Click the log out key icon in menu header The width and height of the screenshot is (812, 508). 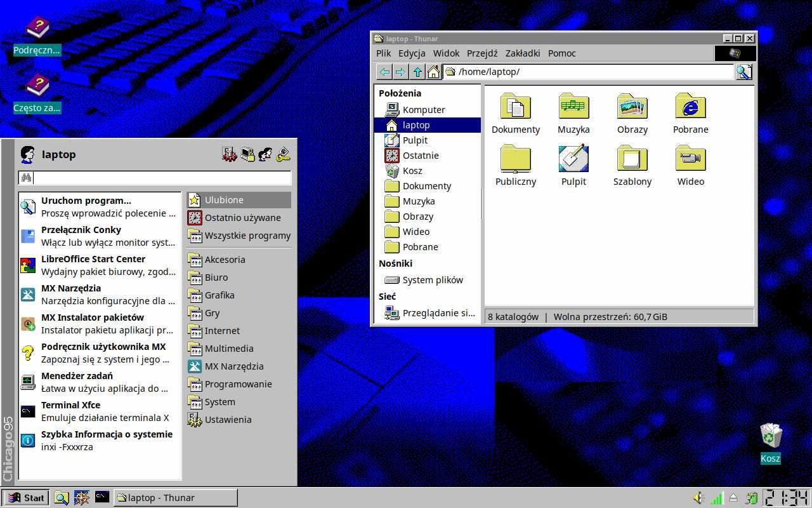(283, 154)
